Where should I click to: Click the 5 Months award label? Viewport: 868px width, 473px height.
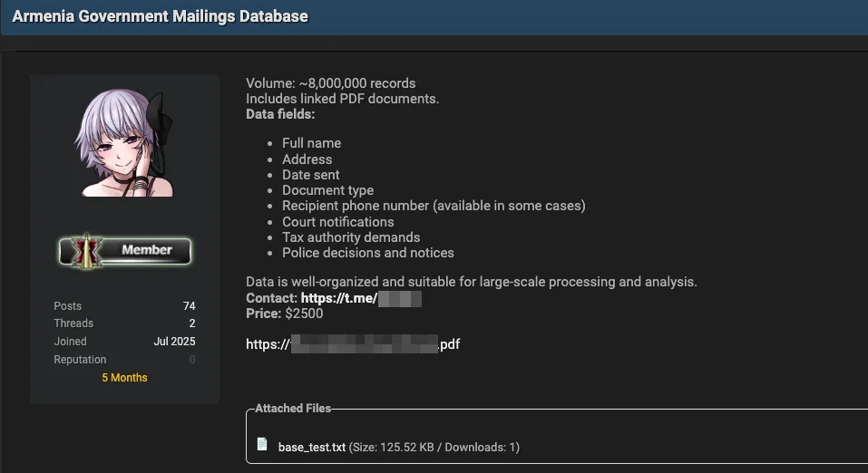[x=124, y=378]
